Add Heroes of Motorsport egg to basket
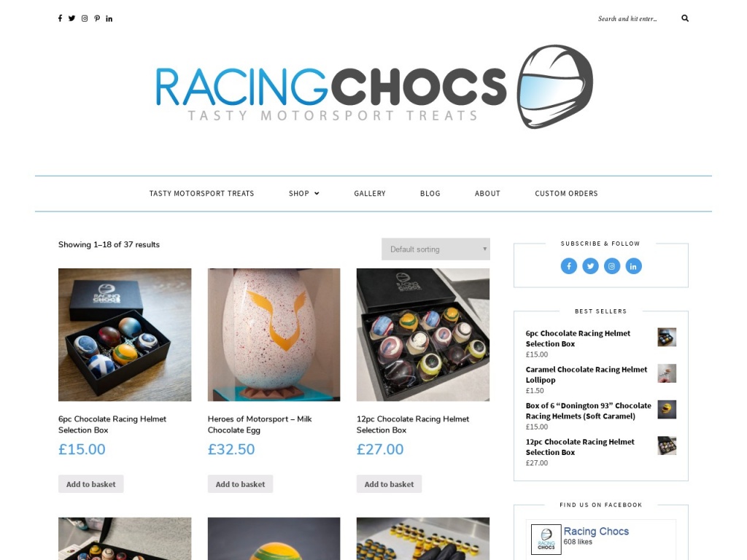Viewport: 747px width, 560px height. click(x=240, y=484)
